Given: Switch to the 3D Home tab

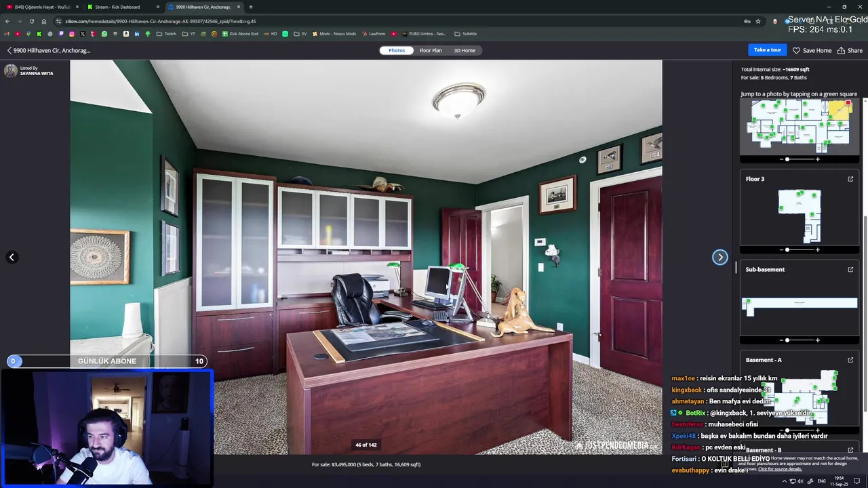Looking at the screenshot, I should coord(465,50).
